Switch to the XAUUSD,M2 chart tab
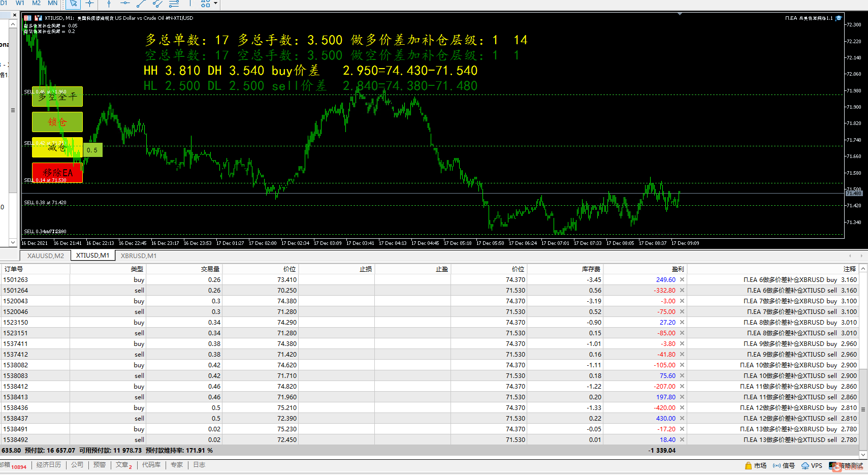Screen dimensions: 868x475 click(x=46, y=256)
